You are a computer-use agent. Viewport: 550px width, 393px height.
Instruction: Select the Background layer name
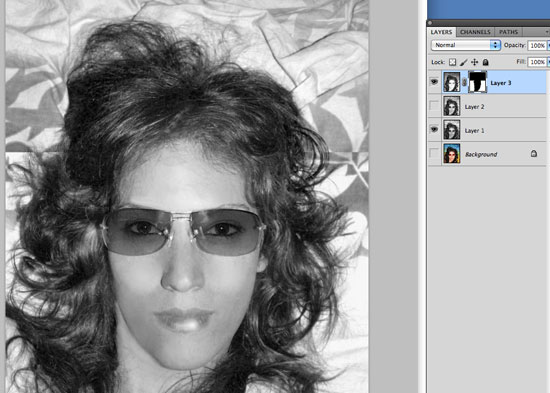[481, 154]
